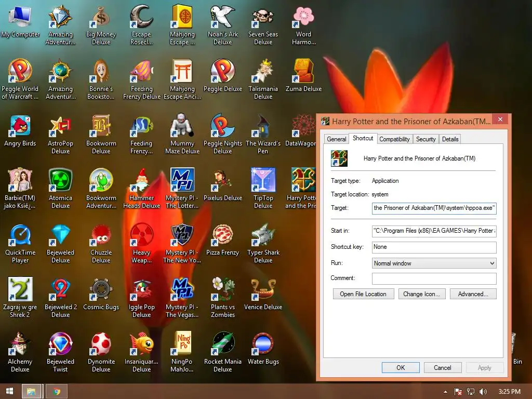Open File Explorer from the taskbar
This screenshot has height=399, width=532.
[x=31, y=392]
